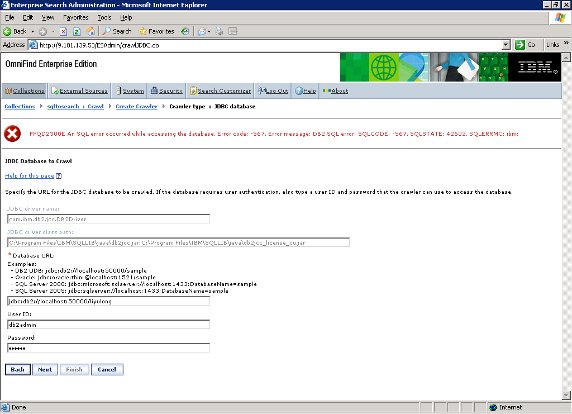The image size is (572, 414).
Task: Click the IE Back arrow icon
Action: [7, 31]
